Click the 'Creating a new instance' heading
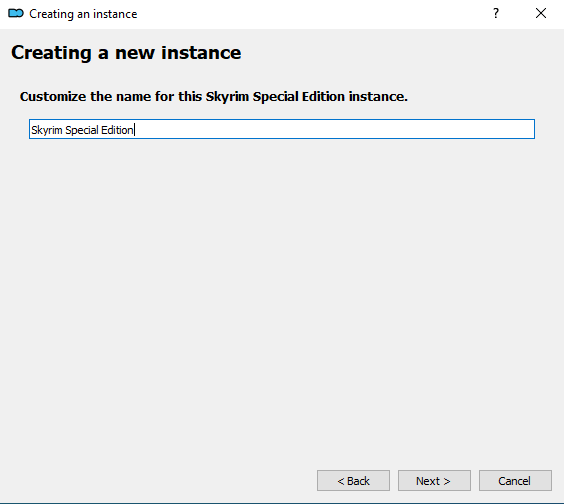564x504 pixels. 126,53
